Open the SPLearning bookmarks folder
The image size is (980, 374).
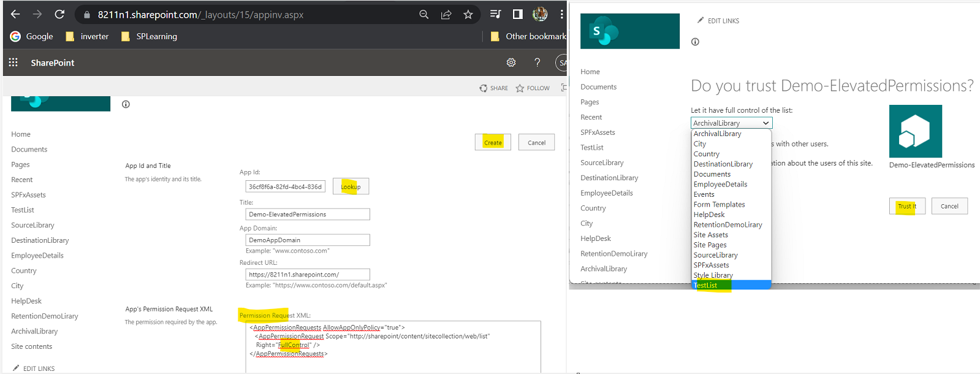click(149, 36)
